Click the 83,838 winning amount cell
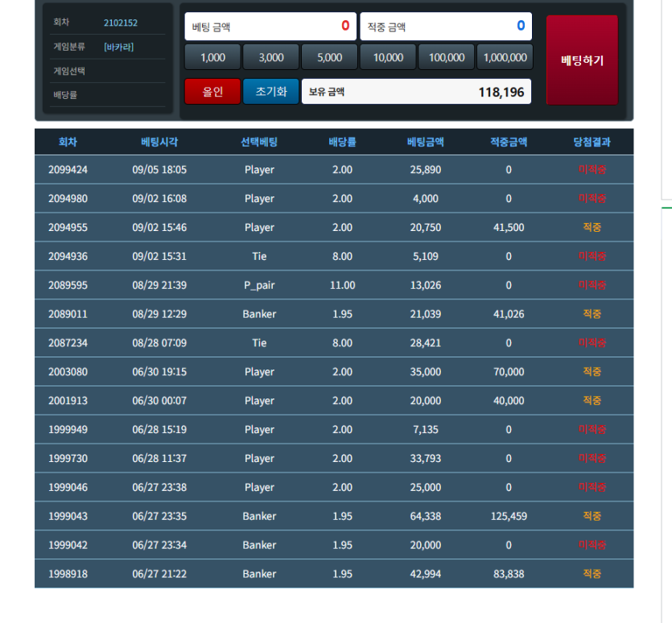672x623 pixels. pos(509,574)
